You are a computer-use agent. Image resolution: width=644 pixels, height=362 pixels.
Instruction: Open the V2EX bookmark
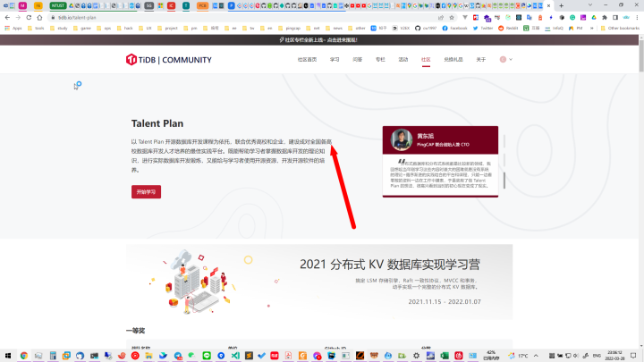point(401,29)
